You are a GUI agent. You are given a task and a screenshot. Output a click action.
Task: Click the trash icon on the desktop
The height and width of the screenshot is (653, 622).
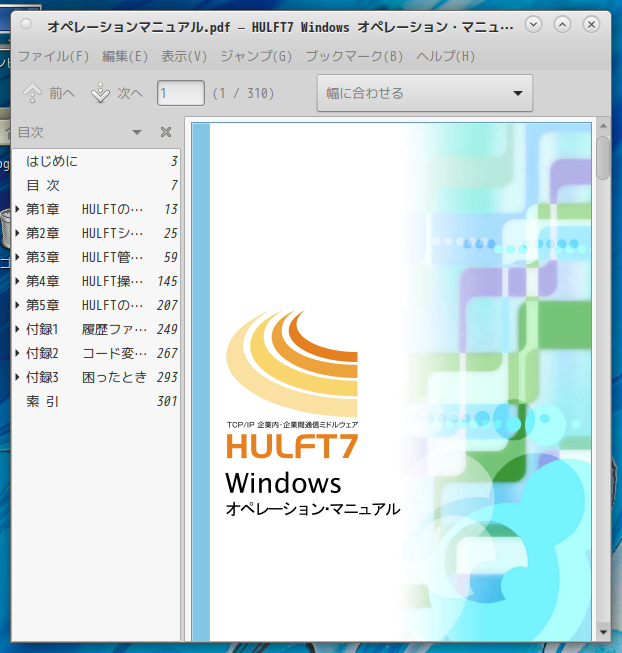click(6, 229)
